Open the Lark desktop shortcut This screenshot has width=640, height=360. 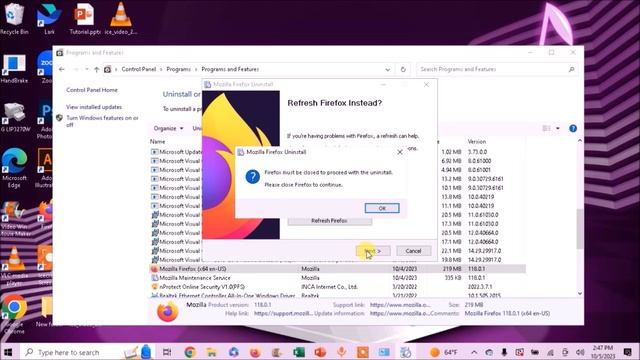tap(49, 18)
